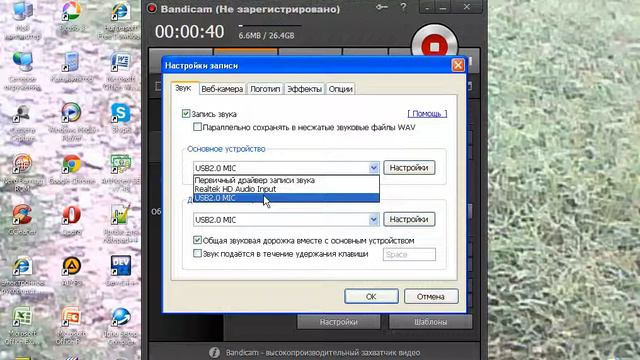Click the Bandicam stop recording button
Screen dimensions: 640x360
(434, 46)
